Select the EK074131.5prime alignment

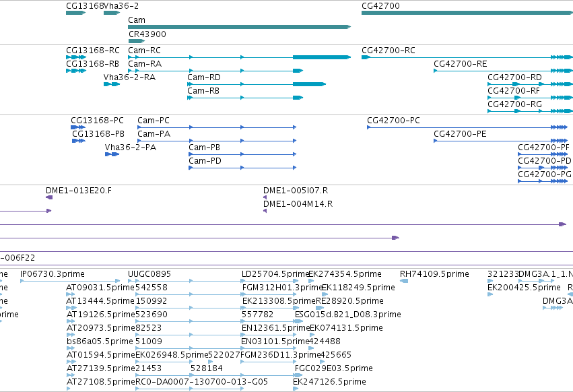click(312, 335)
